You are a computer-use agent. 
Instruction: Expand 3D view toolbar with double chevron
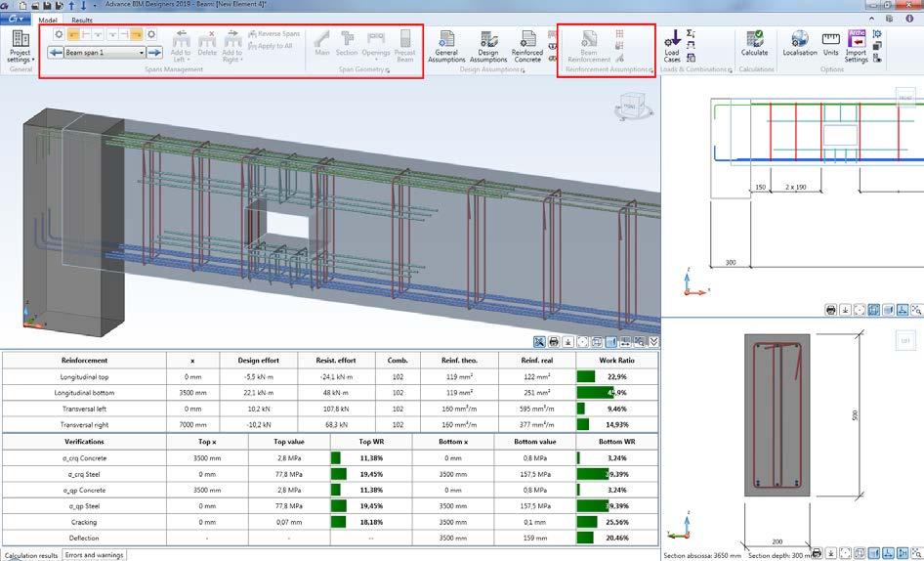pos(653,341)
